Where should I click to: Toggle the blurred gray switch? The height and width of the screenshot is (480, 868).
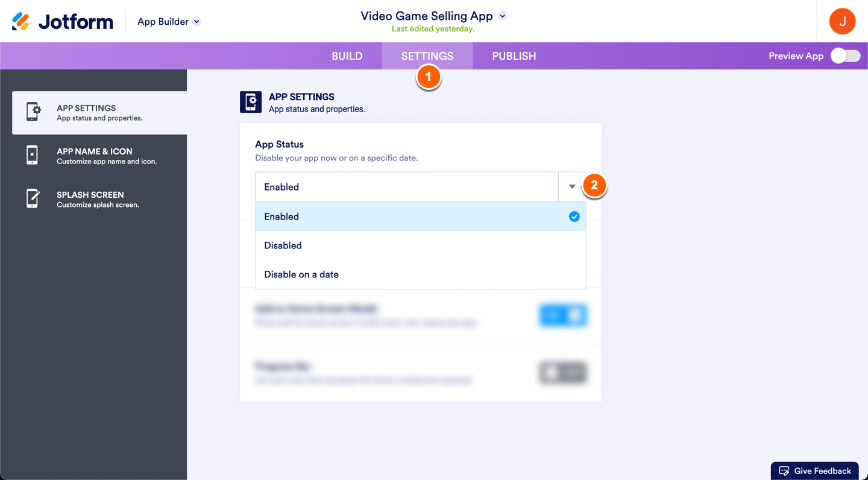(x=563, y=373)
